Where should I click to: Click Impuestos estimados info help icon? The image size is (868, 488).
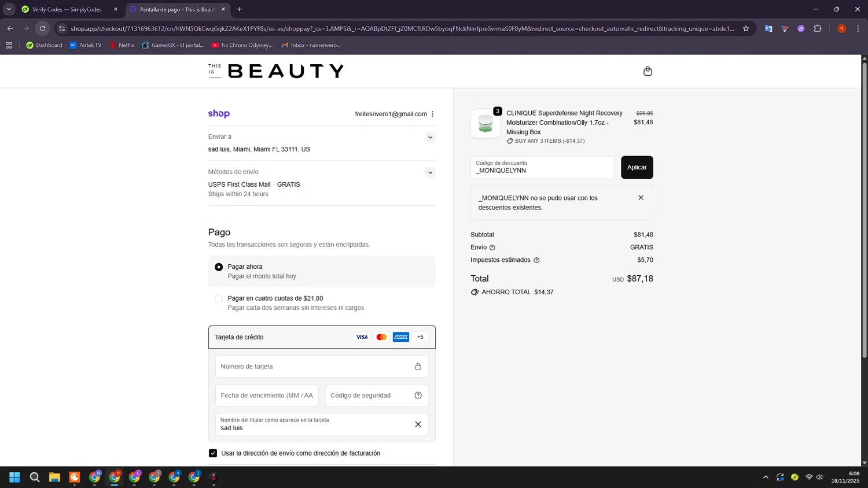pyautogui.click(x=536, y=260)
